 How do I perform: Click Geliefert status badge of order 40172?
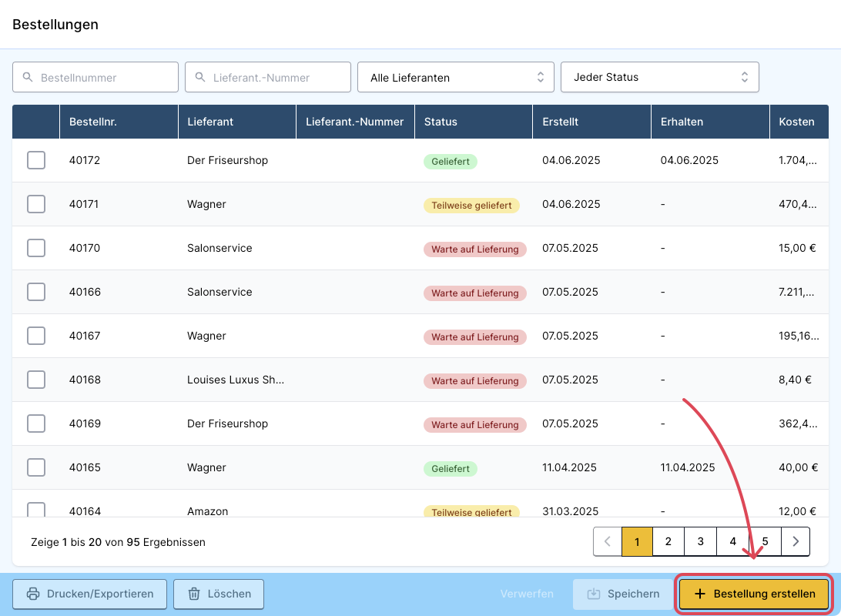pyautogui.click(x=451, y=162)
